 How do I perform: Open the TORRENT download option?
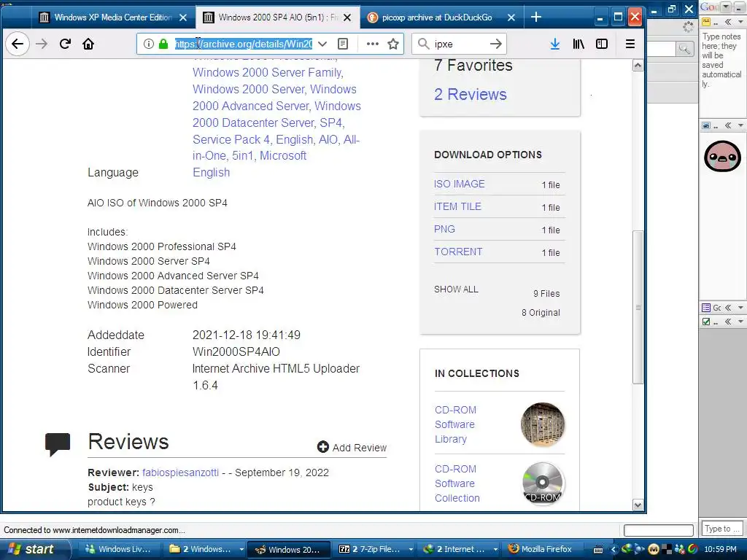[458, 252]
